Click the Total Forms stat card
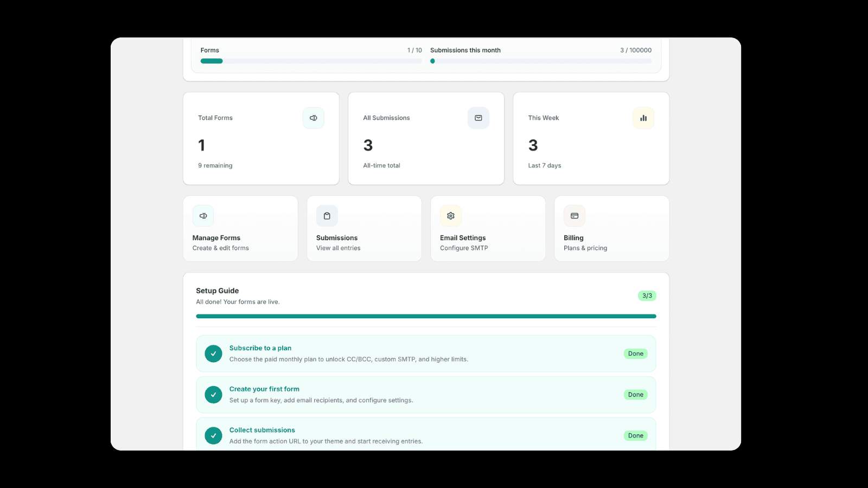The width and height of the screenshot is (868, 488). [x=261, y=138]
